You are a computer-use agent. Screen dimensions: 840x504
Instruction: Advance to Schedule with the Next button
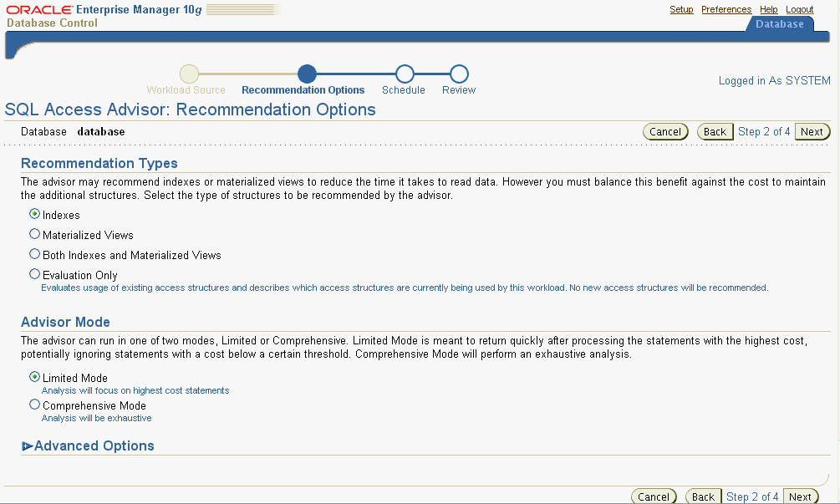pos(812,131)
